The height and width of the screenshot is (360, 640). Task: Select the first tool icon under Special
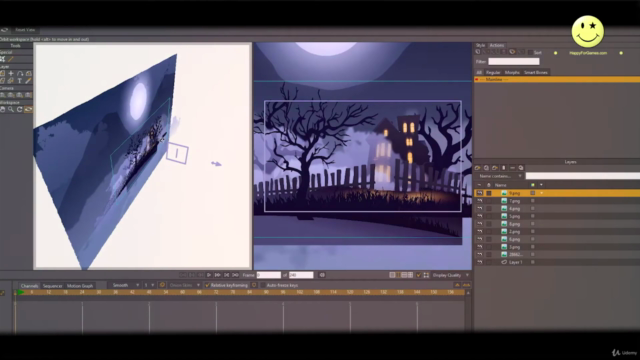[x=3, y=59]
